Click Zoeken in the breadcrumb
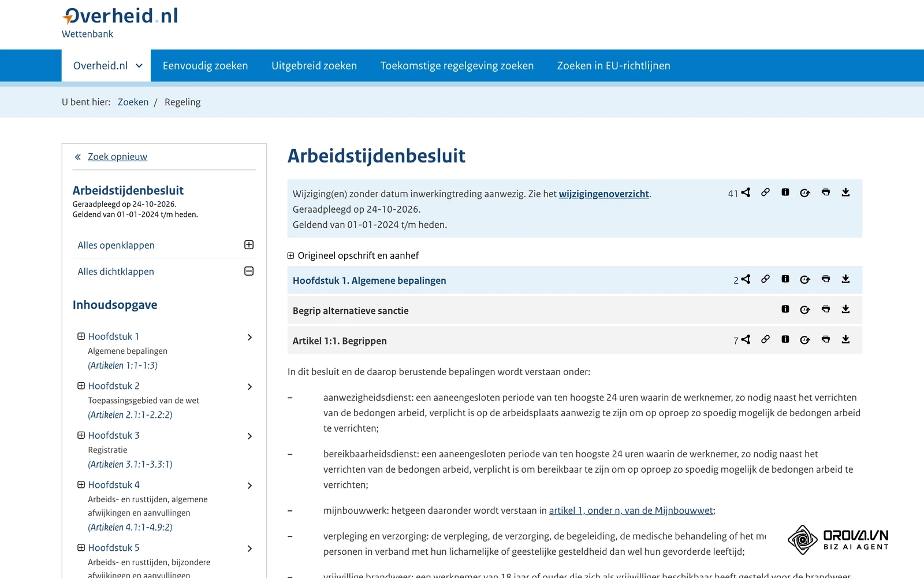The image size is (924, 578). (x=133, y=102)
